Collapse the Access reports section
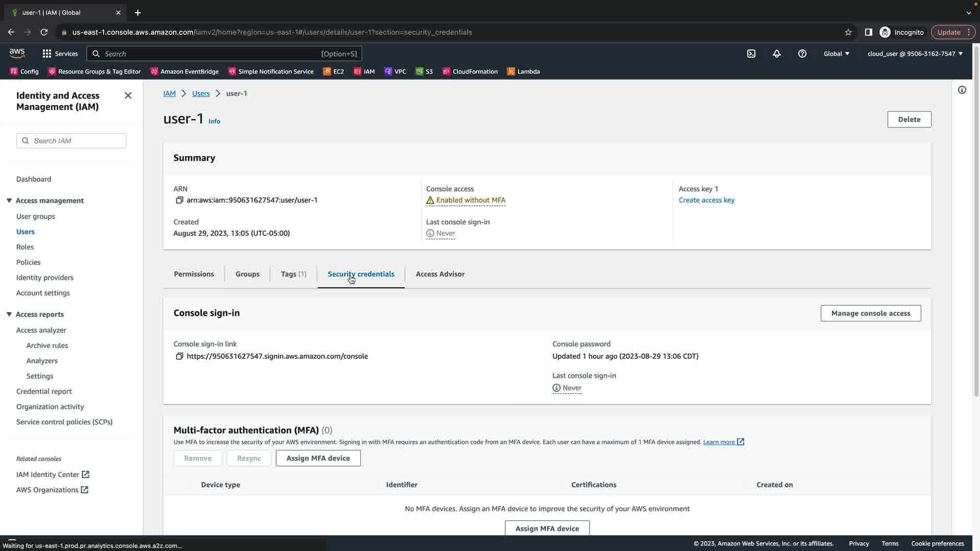This screenshot has width=980, height=551. pos(9,314)
